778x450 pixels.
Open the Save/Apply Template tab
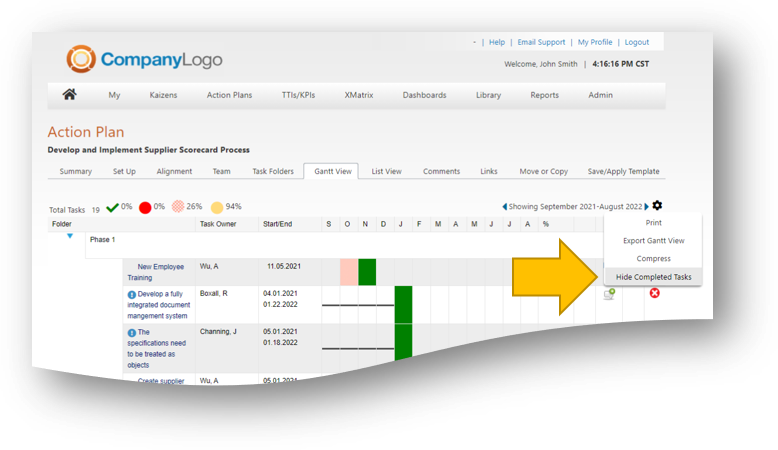coord(623,171)
